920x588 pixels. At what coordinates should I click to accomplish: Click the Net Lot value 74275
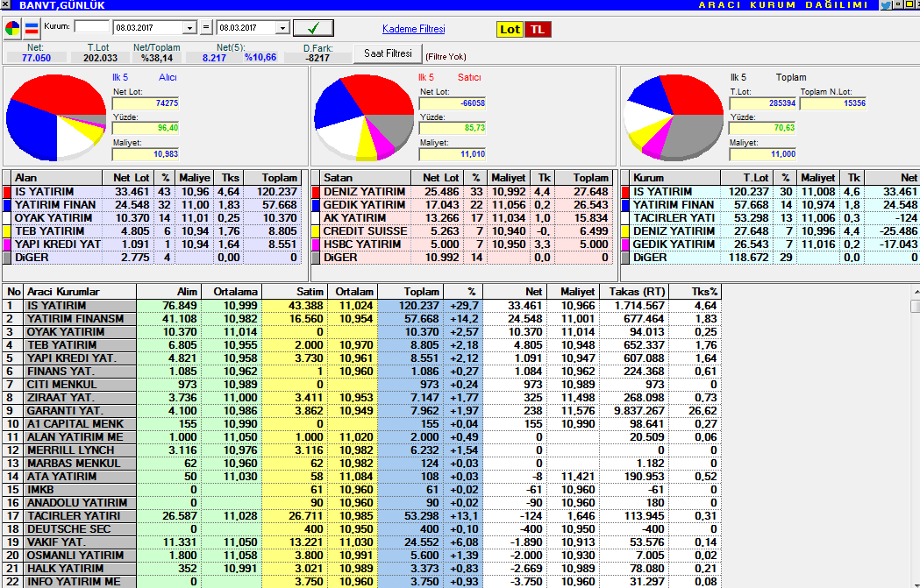coord(146,103)
